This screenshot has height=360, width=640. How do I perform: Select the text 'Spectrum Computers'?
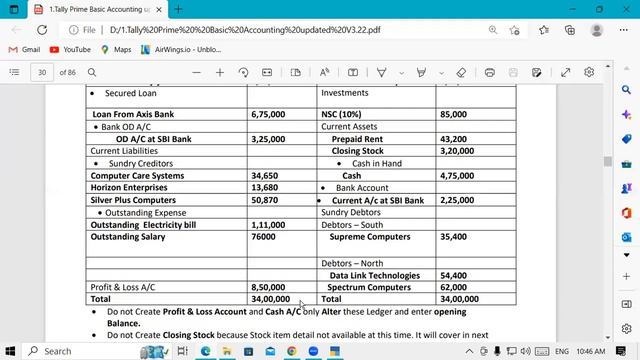[369, 287]
